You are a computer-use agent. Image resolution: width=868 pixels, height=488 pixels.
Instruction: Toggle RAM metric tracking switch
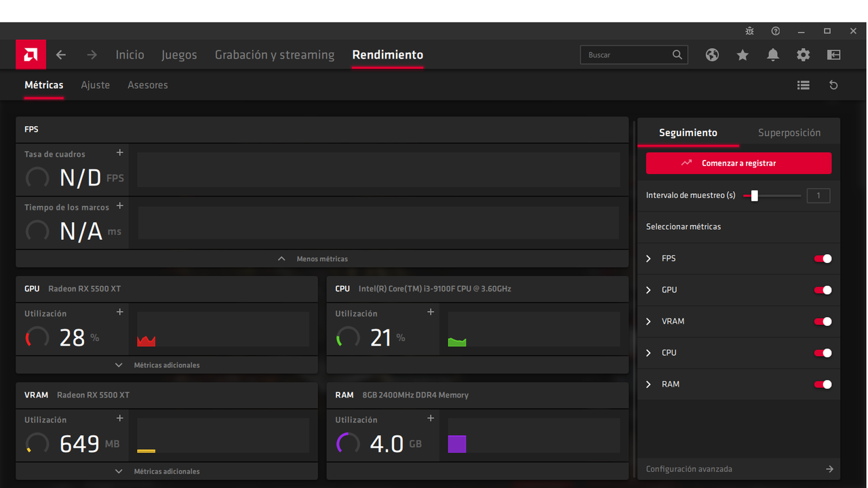[x=823, y=384]
